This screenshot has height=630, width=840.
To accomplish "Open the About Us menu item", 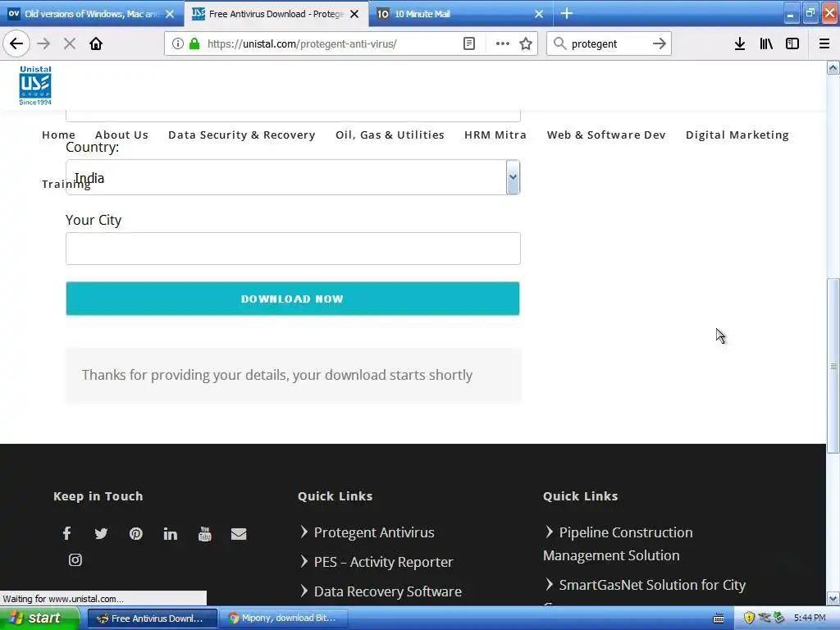I will [x=121, y=135].
